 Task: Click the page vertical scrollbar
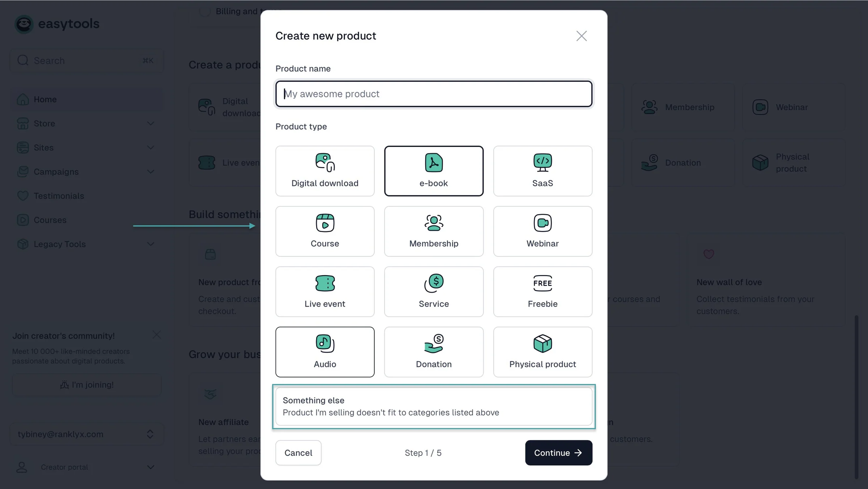click(856, 397)
